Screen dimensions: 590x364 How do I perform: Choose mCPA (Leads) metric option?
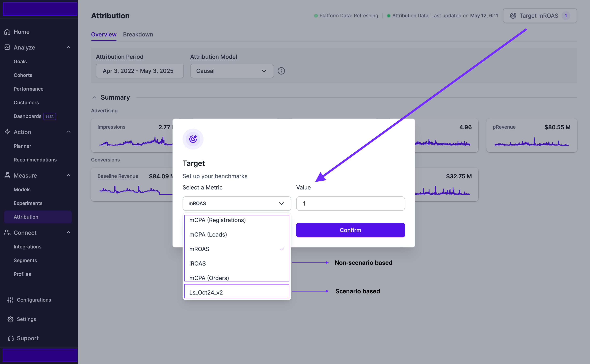[x=208, y=235]
